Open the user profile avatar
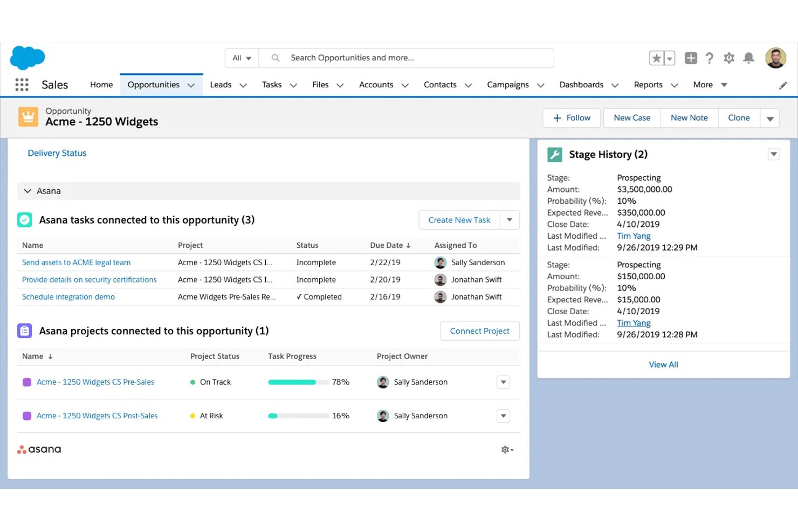The height and width of the screenshot is (532, 798). tap(775, 58)
